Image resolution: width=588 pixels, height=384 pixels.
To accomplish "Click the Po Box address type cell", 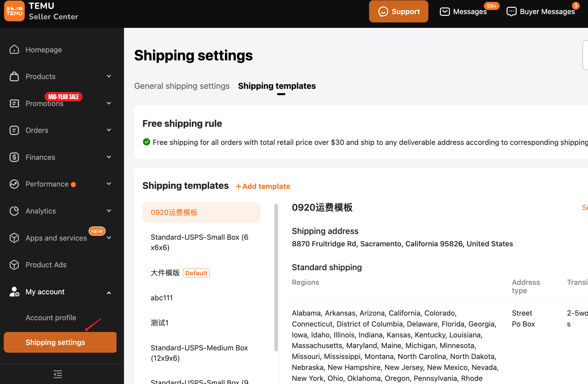I will click(523, 324).
